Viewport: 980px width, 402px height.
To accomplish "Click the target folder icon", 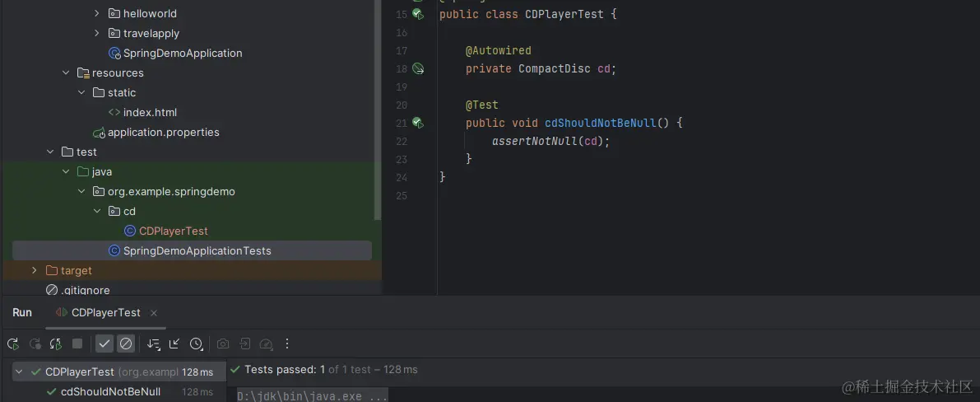I will click(x=52, y=270).
